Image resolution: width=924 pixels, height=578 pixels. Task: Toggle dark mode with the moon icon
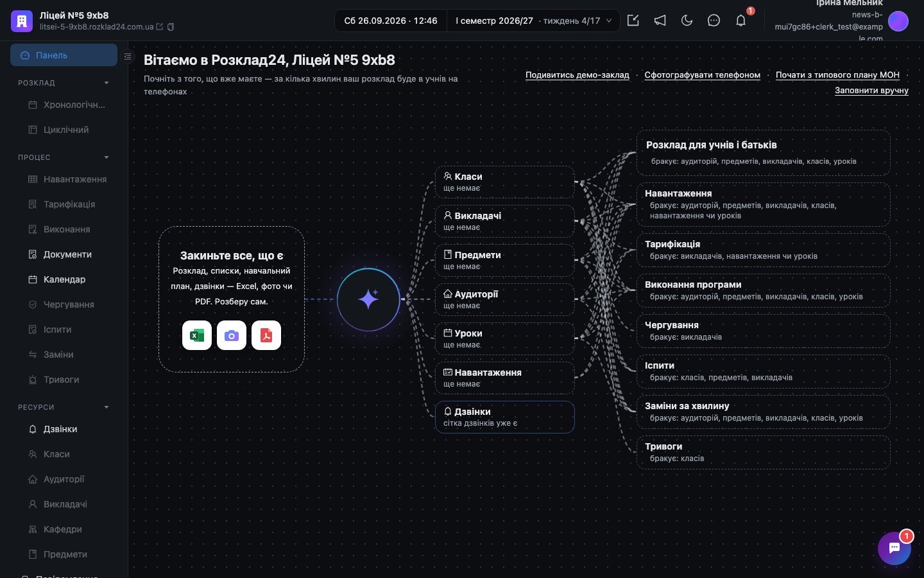687,21
